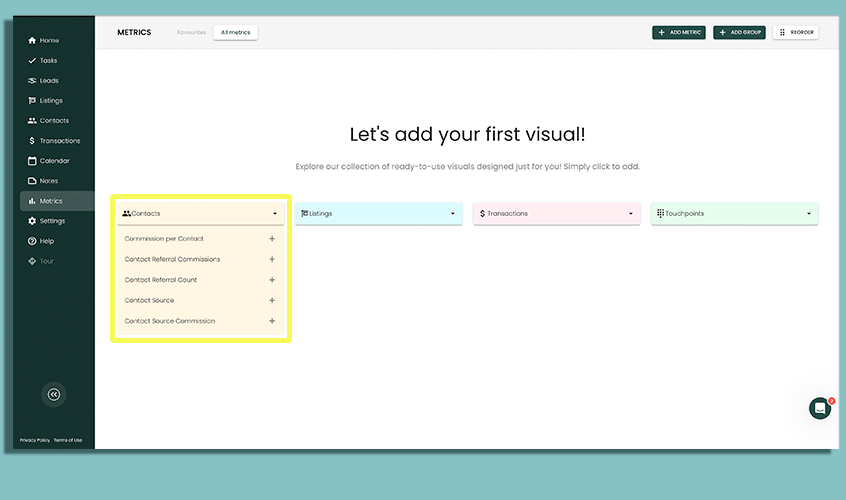846x500 pixels.
Task: Click the Add Group button
Action: click(739, 32)
